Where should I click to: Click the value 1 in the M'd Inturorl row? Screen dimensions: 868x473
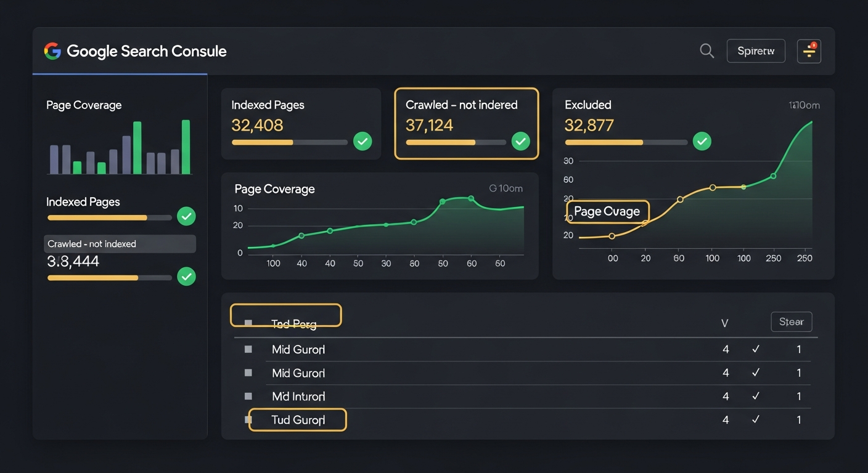pyautogui.click(x=799, y=397)
